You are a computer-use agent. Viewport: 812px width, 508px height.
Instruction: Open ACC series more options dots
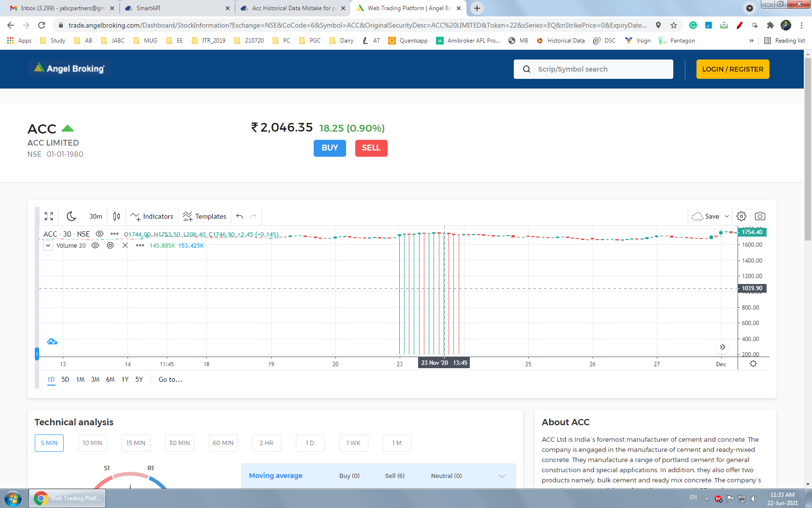tap(115, 234)
